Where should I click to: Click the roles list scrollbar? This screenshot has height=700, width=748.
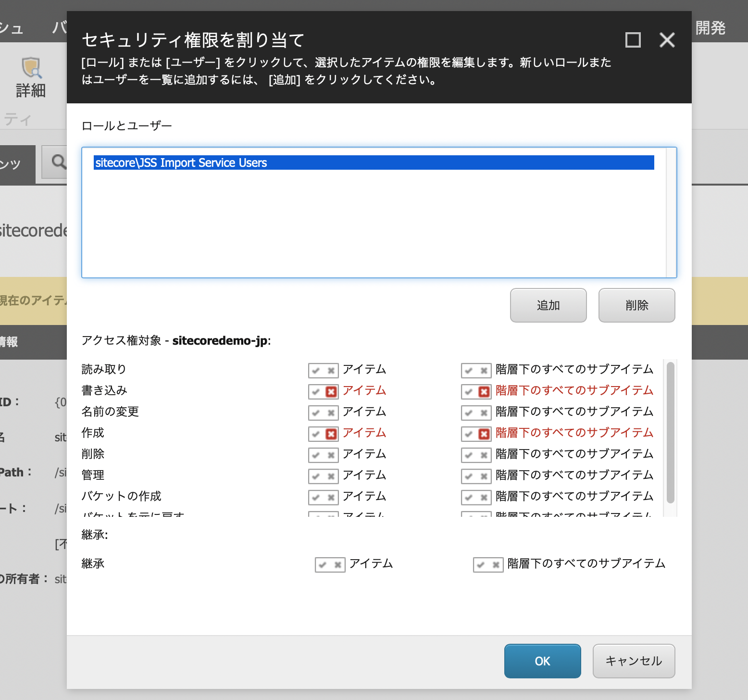pos(671,212)
